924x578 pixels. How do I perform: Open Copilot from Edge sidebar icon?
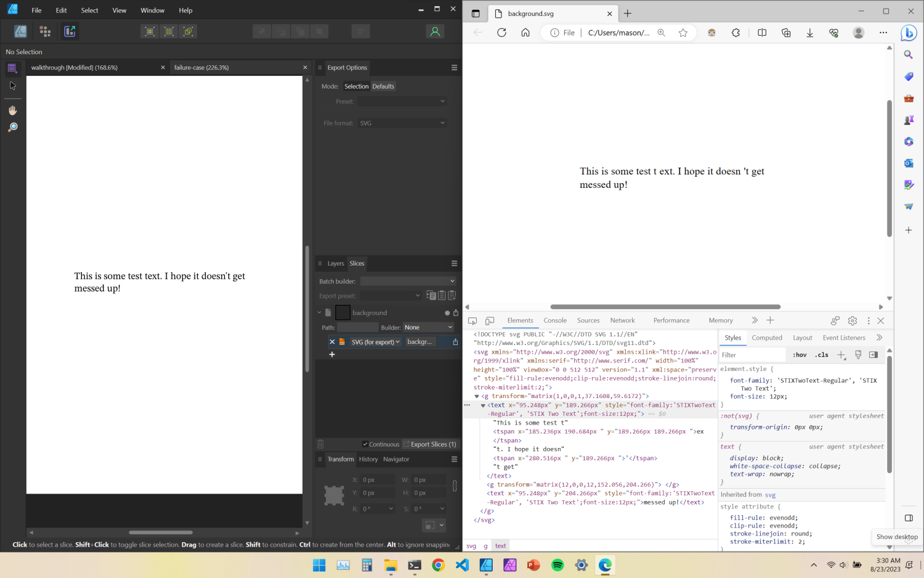909,33
